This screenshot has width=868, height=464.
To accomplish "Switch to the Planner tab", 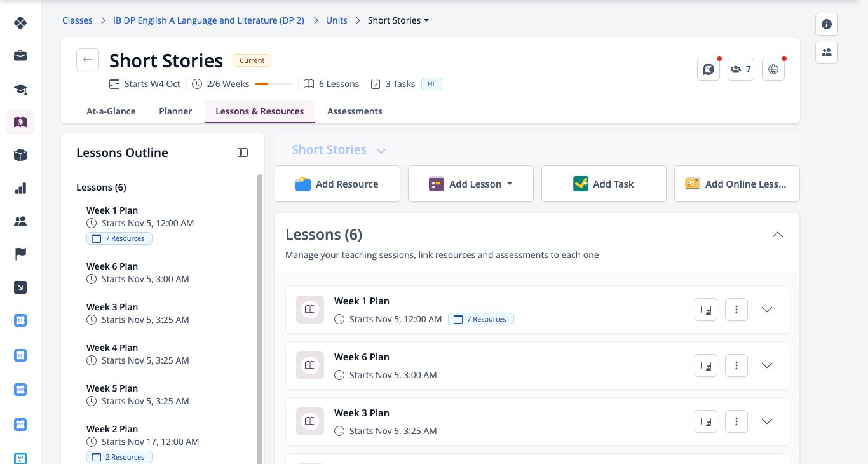I will [175, 111].
